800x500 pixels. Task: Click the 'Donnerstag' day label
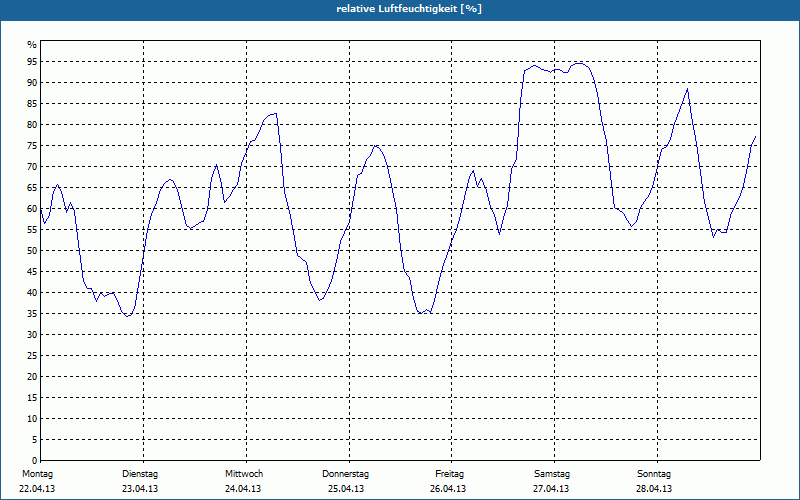pos(345,474)
